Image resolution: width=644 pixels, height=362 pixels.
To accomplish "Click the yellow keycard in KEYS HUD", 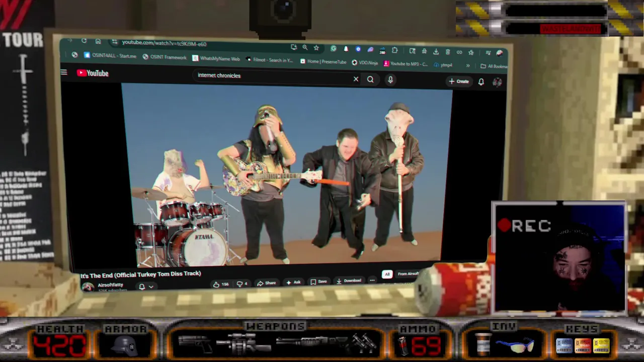I will (x=601, y=345).
